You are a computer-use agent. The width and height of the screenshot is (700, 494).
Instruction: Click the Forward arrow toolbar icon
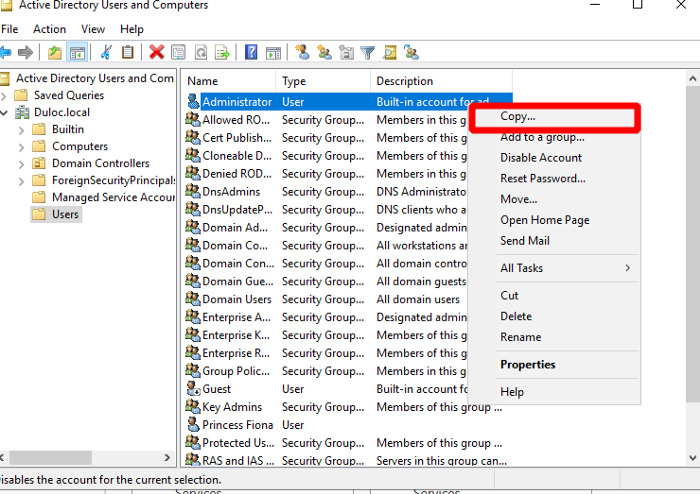25,53
